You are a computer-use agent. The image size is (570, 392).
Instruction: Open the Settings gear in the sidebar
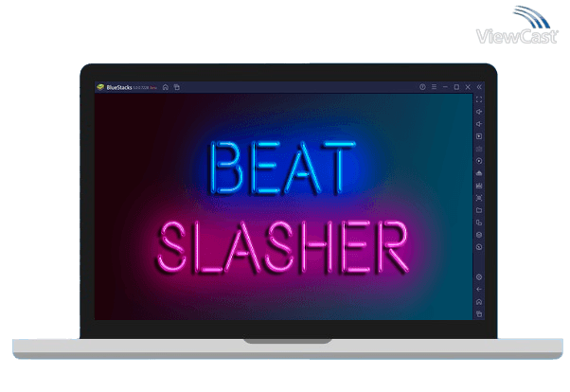[x=479, y=277]
